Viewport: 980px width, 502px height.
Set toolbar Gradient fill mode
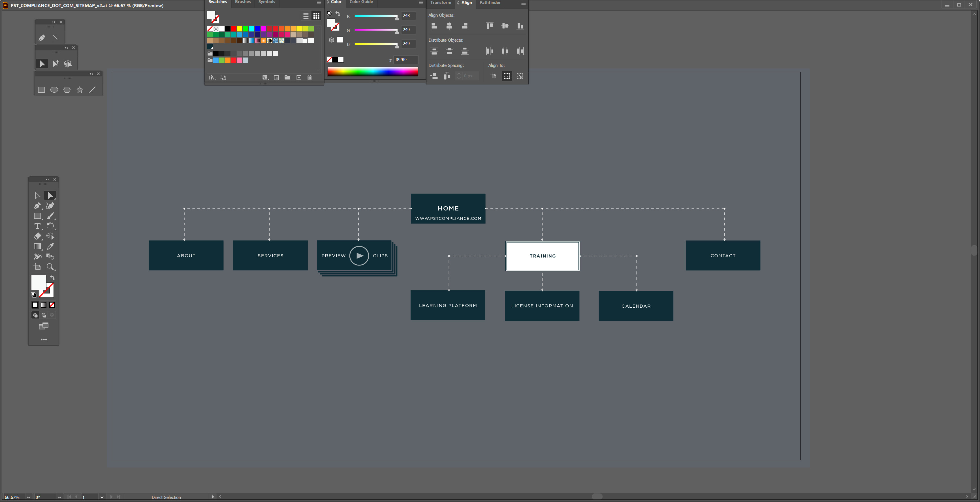(44, 305)
